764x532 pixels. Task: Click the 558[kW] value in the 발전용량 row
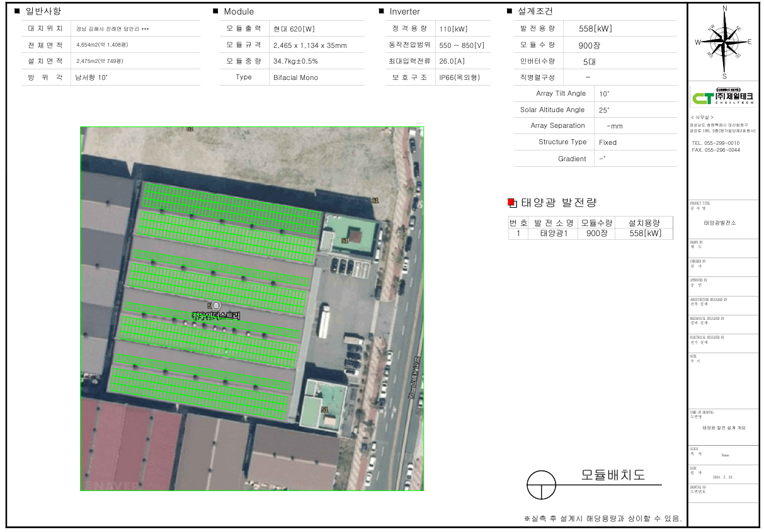click(595, 29)
